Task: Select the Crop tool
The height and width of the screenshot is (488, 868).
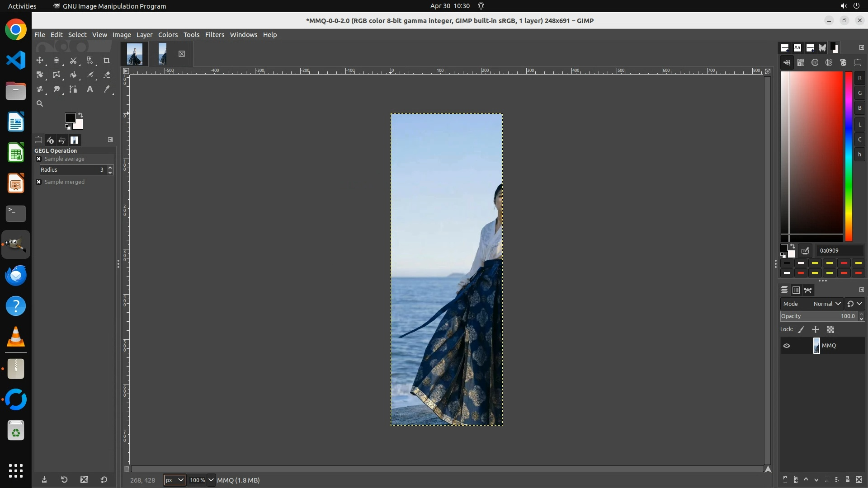Action: pyautogui.click(x=107, y=60)
